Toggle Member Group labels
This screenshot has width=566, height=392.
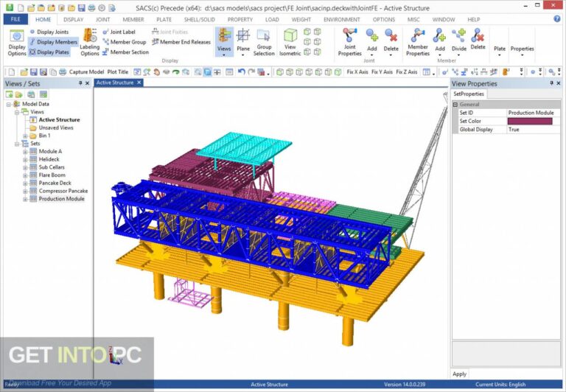(x=124, y=42)
